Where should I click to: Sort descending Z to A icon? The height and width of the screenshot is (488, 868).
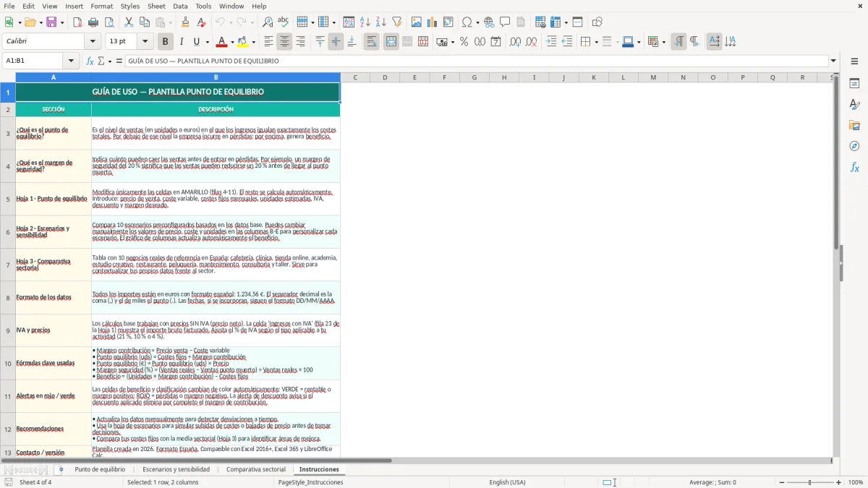381,22
